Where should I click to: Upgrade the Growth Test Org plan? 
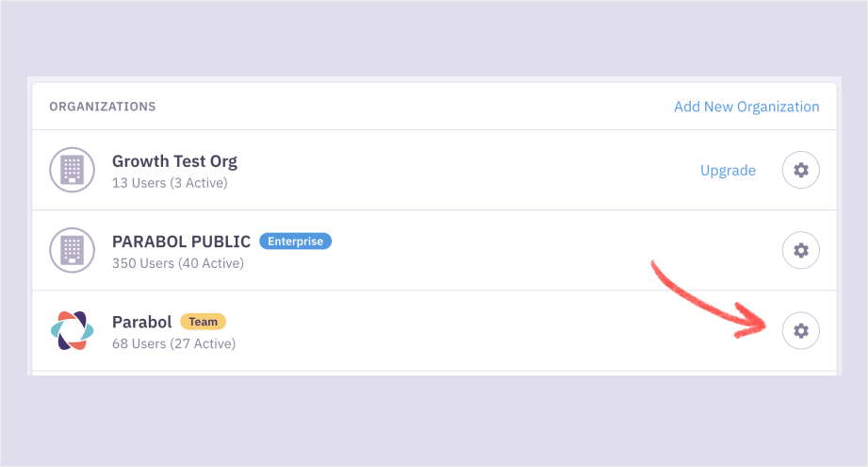pos(728,171)
